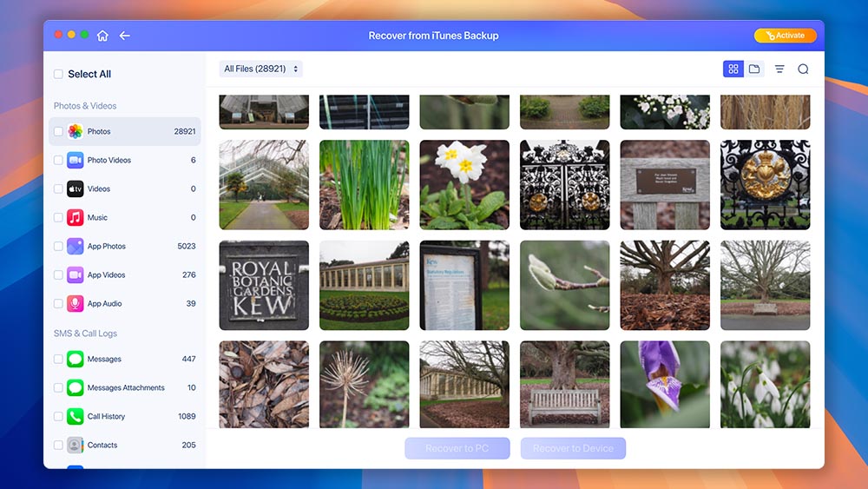Open the dried brown leaves photo
868x489 pixels.
[x=264, y=384]
